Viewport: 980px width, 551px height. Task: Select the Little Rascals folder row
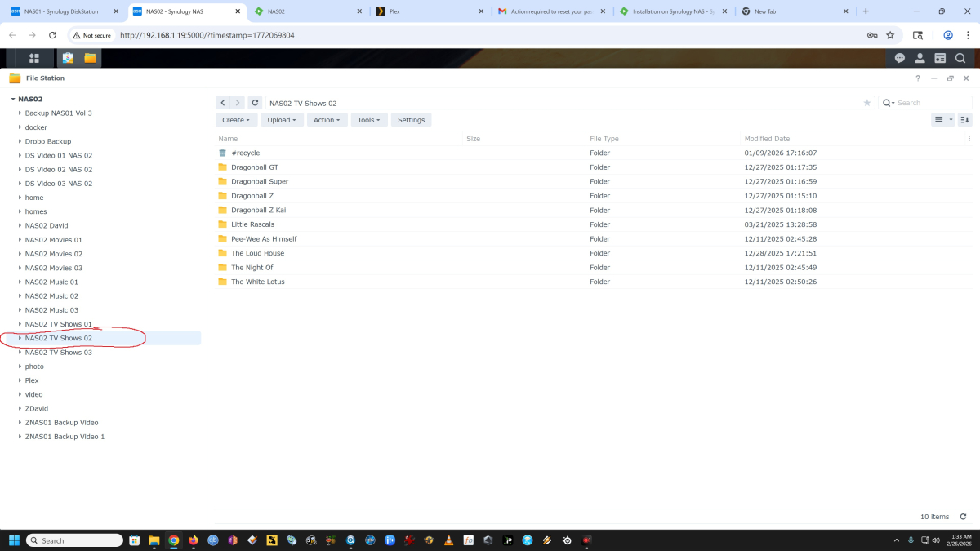click(593, 224)
